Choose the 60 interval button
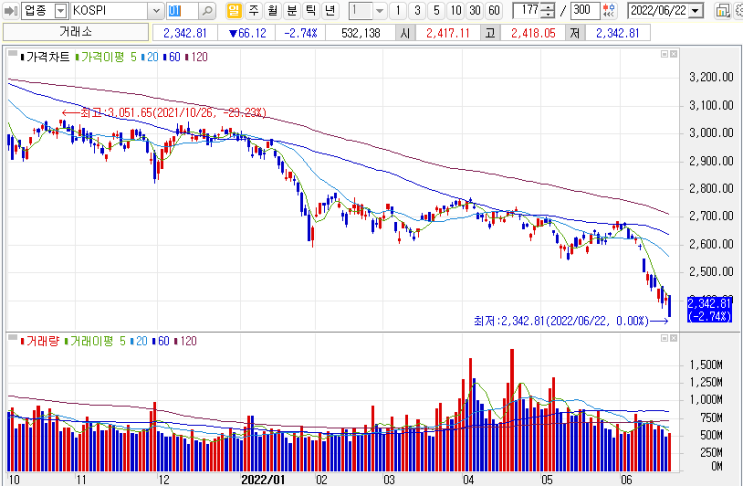This screenshot has height=486, width=743. (494, 10)
